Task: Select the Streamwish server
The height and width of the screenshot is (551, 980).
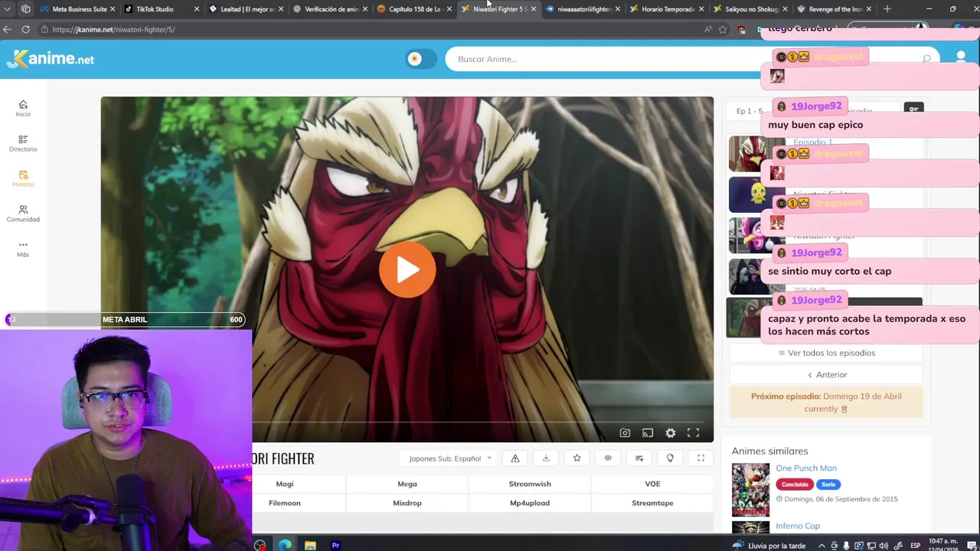Action: click(530, 484)
